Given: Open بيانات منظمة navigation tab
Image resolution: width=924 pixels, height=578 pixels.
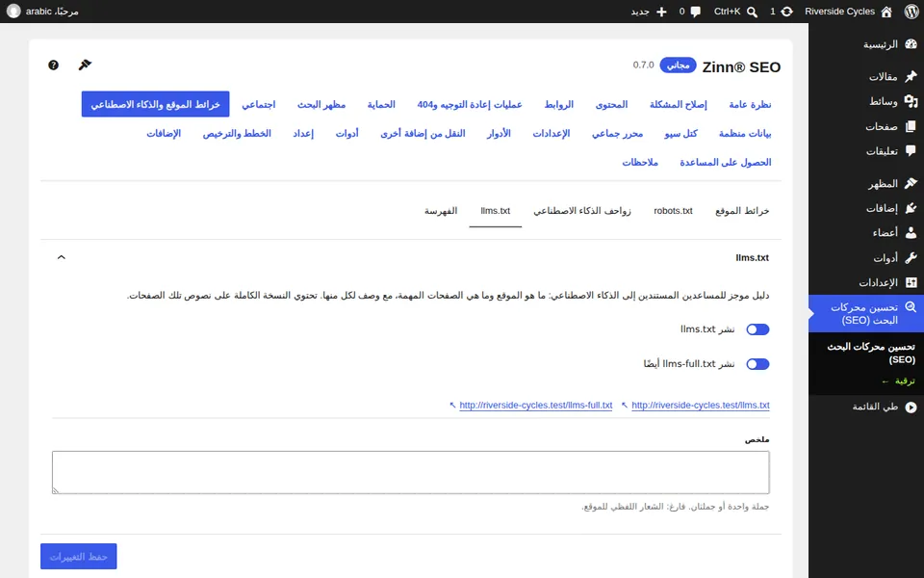Looking at the screenshot, I should [x=745, y=133].
